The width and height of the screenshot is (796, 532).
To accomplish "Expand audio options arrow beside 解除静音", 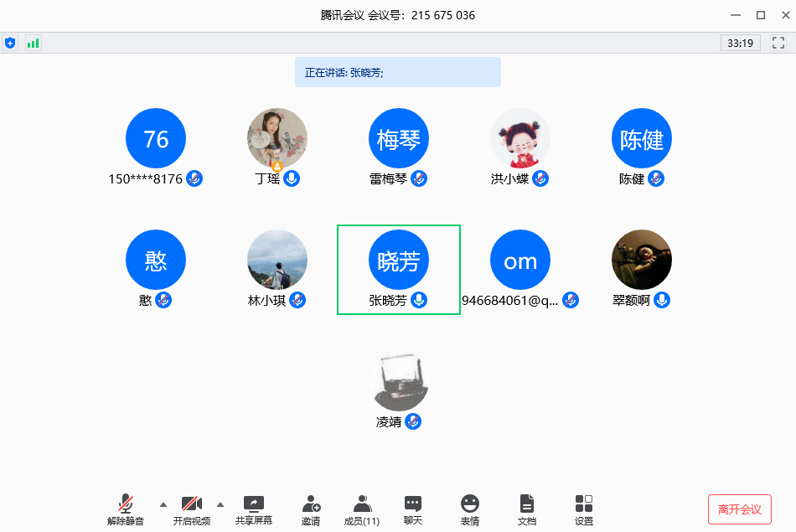I will pos(163,504).
